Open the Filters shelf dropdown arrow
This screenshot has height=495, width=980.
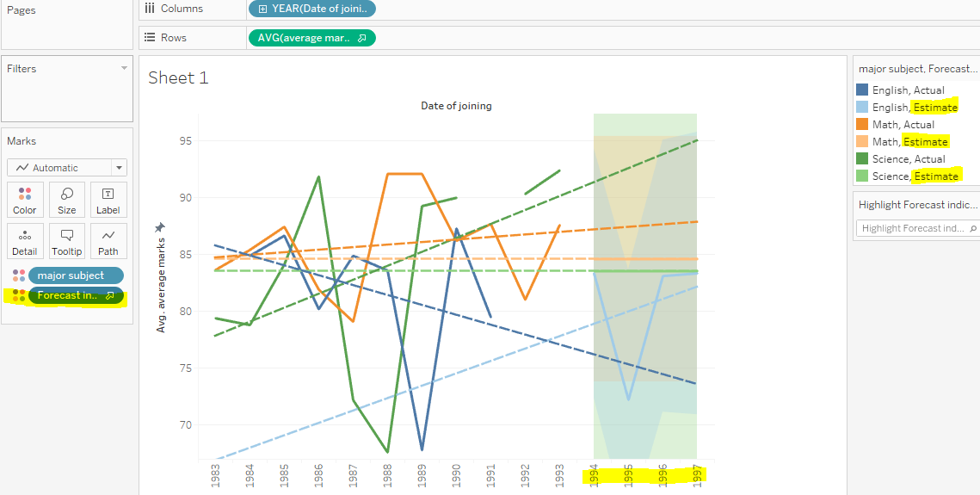click(x=124, y=68)
